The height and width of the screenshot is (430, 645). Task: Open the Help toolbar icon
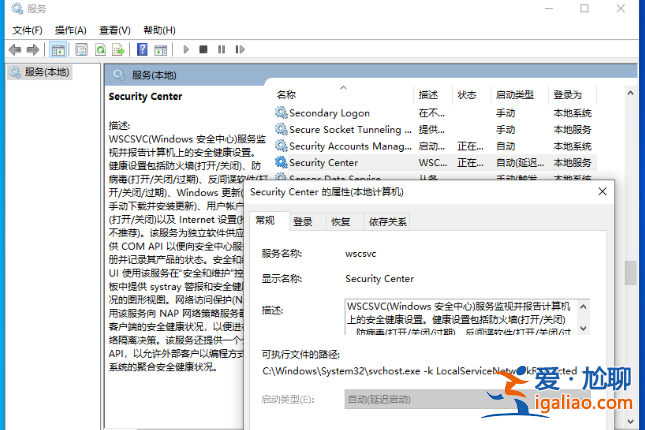click(142, 50)
